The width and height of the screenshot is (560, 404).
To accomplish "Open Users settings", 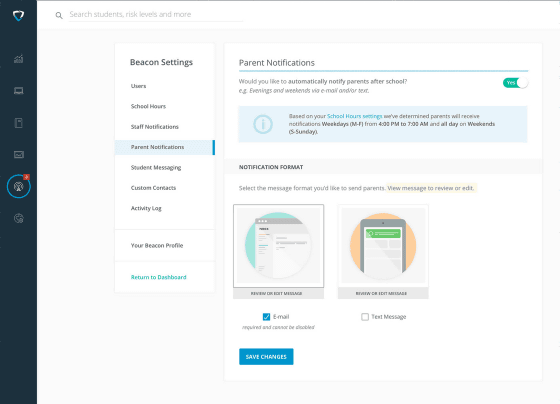I will click(x=138, y=86).
